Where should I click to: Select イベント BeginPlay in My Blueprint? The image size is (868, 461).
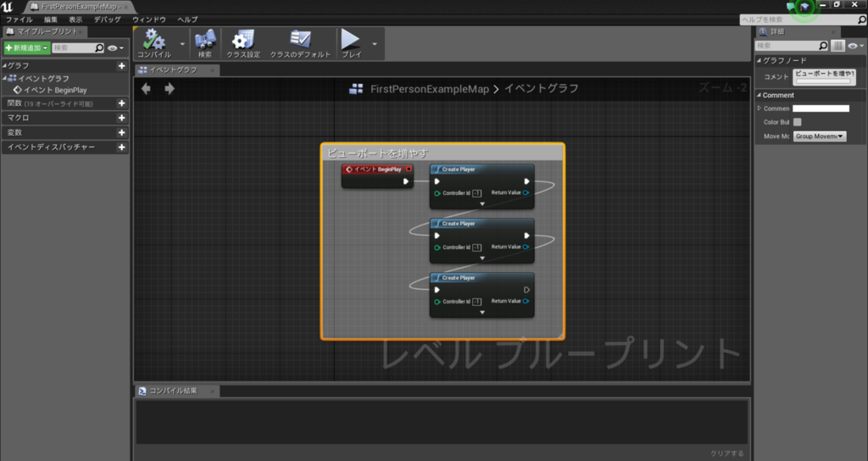(50, 90)
